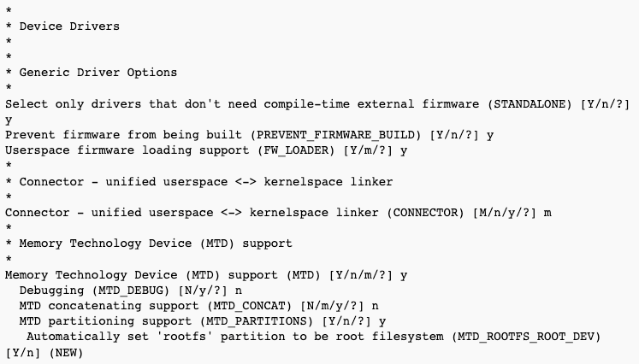Click the MTD_ROOTFS_ROOT_DEV option text
This screenshot has height=364, width=639.
[x=314, y=337]
